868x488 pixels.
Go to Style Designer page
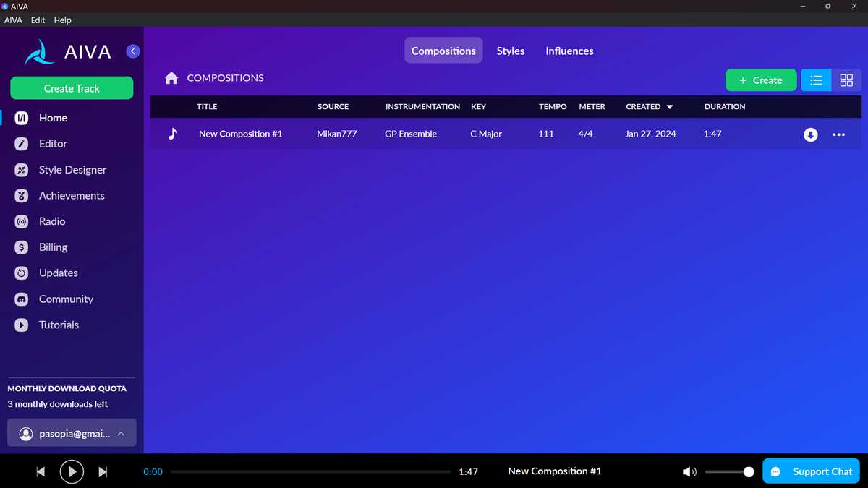(x=72, y=170)
